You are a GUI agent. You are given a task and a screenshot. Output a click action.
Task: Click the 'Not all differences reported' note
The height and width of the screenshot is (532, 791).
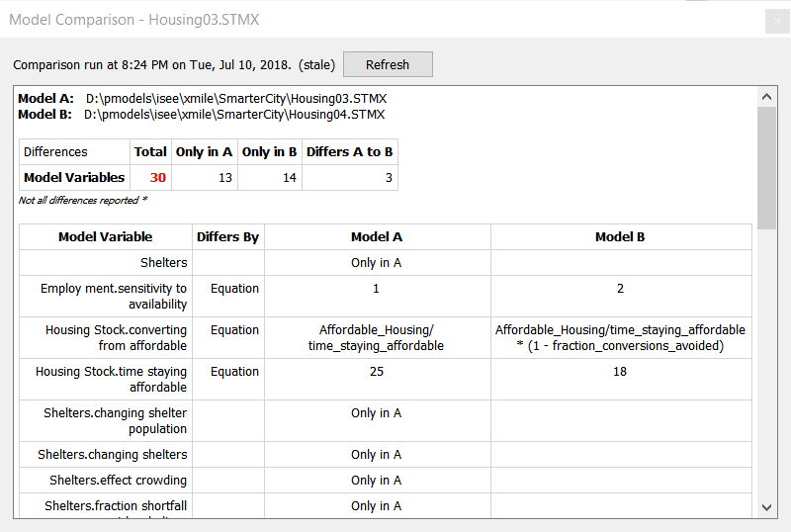click(x=83, y=200)
